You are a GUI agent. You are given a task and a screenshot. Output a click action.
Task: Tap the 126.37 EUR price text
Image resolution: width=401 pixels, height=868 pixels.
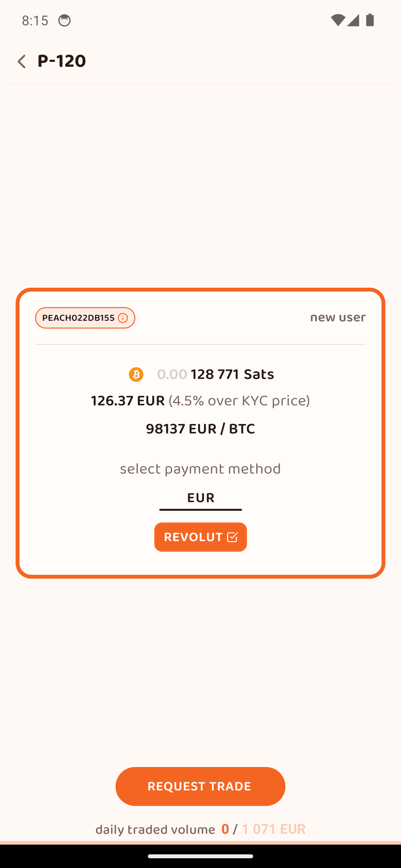coord(128,401)
